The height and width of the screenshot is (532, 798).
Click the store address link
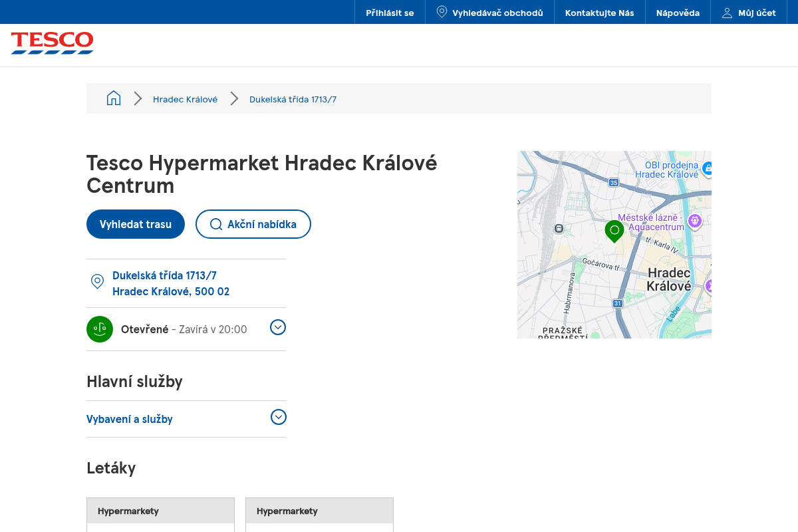[171, 283]
